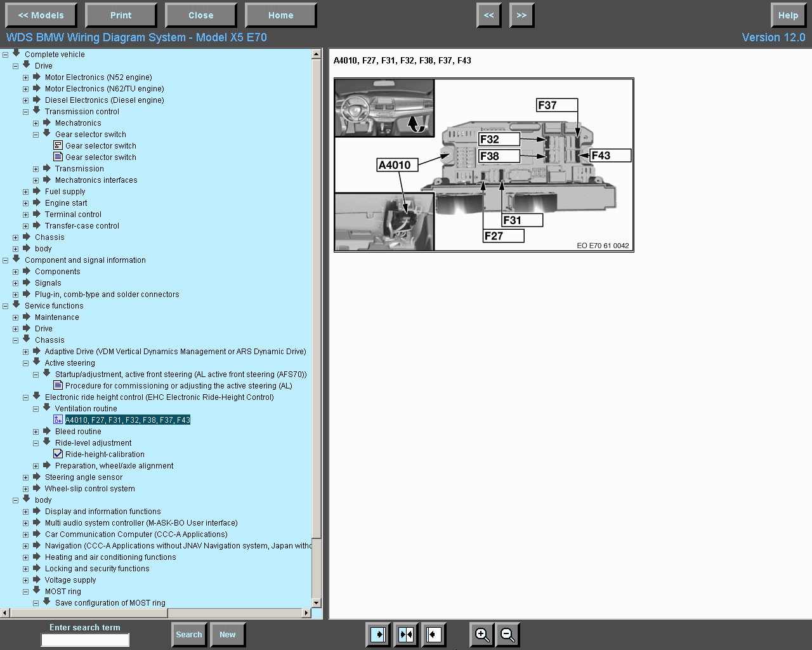Click the Search button
Image resolution: width=812 pixels, height=650 pixels.
click(x=189, y=635)
